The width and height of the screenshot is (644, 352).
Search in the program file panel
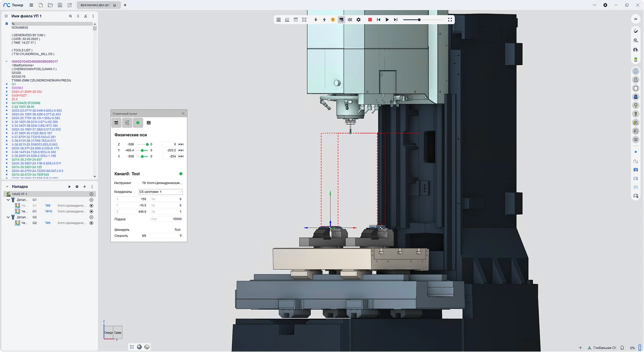pos(70,16)
